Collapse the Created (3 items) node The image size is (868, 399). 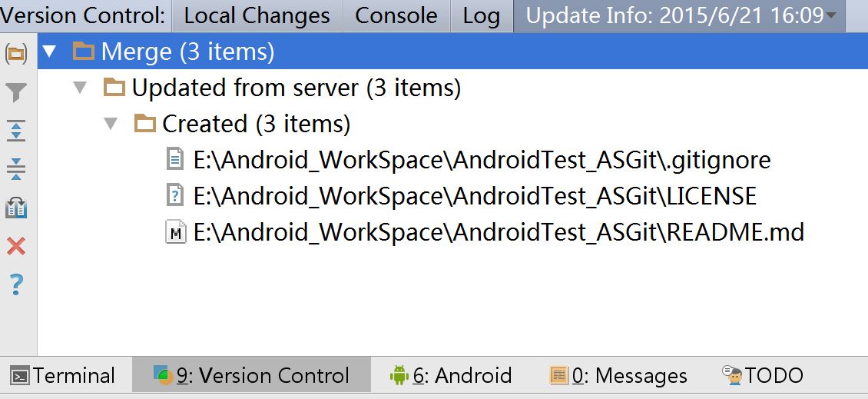click(111, 124)
